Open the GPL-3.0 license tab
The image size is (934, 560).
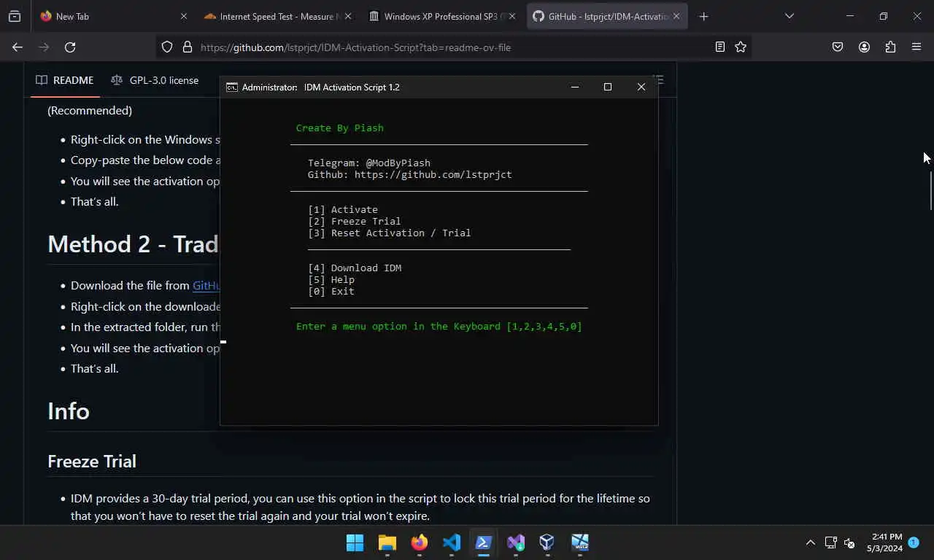[x=155, y=80]
